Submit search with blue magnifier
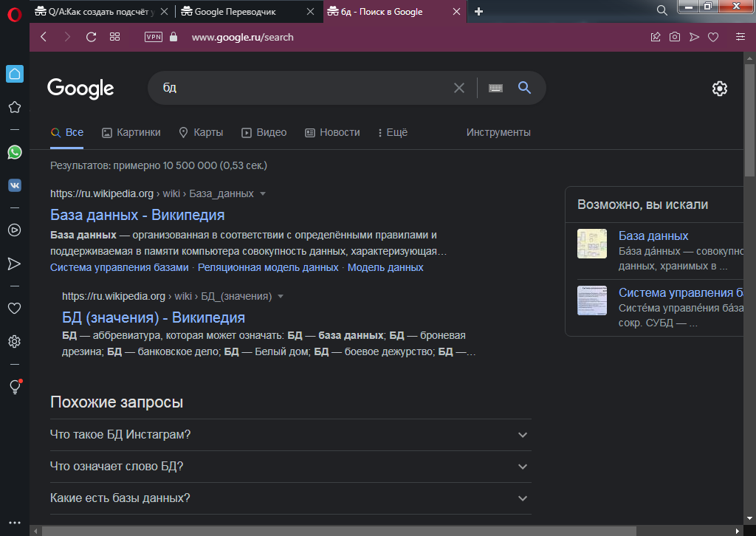Screen dimensions: 756x536 pos(525,88)
